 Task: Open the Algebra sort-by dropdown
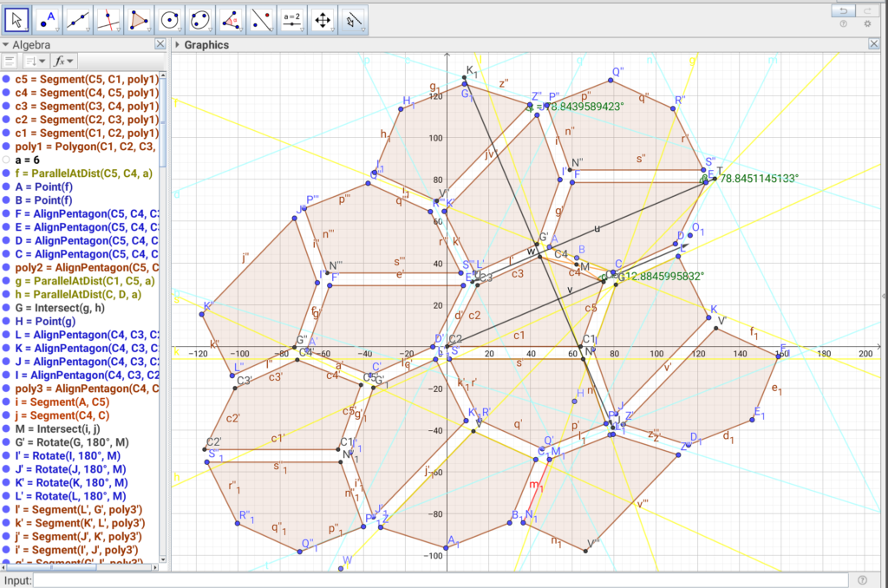35,61
